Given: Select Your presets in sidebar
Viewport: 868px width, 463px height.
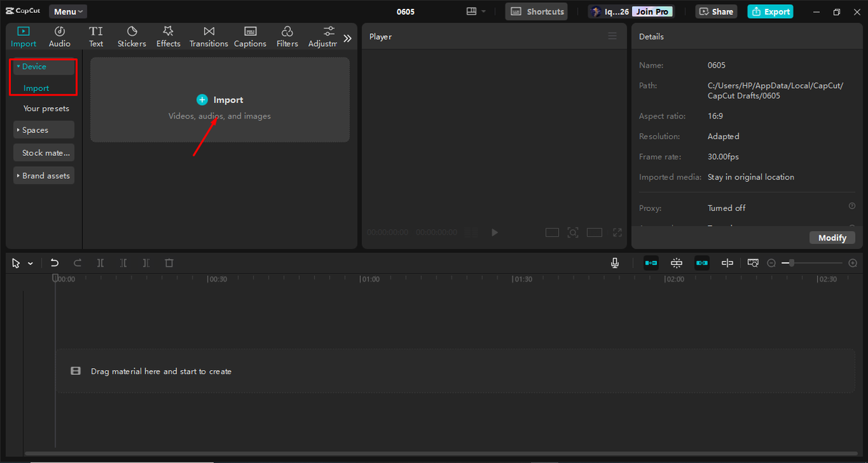Looking at the screenshot, I should tap(46, 108).
